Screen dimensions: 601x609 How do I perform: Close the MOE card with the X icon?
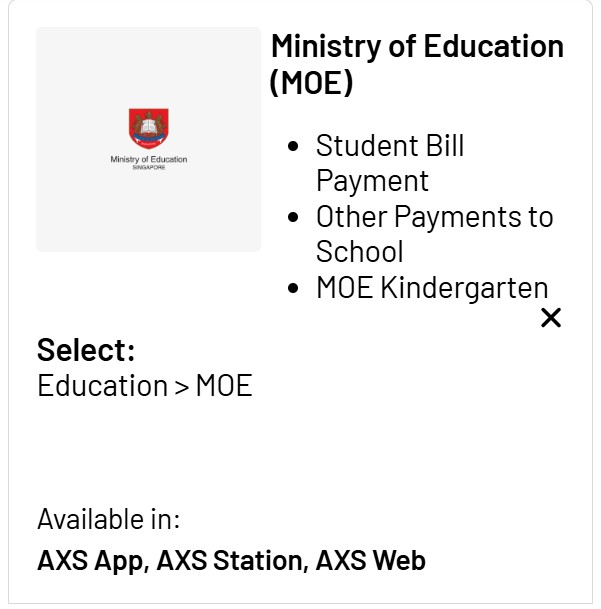551,318
